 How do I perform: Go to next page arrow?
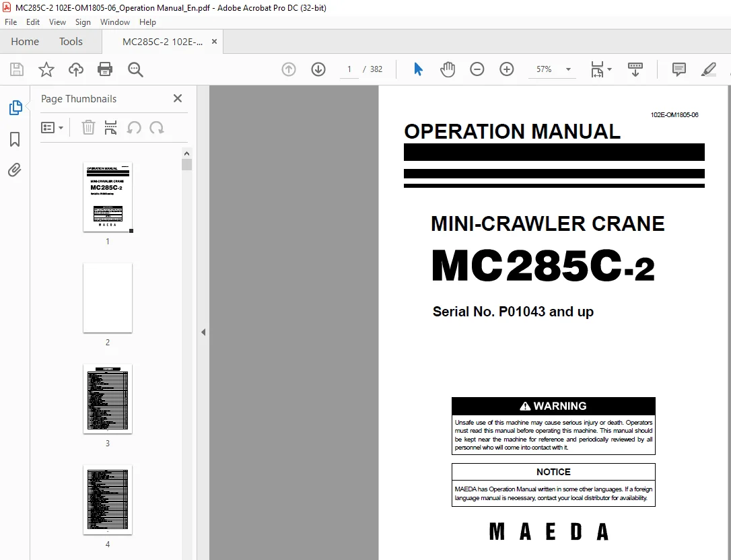point(318,69)
